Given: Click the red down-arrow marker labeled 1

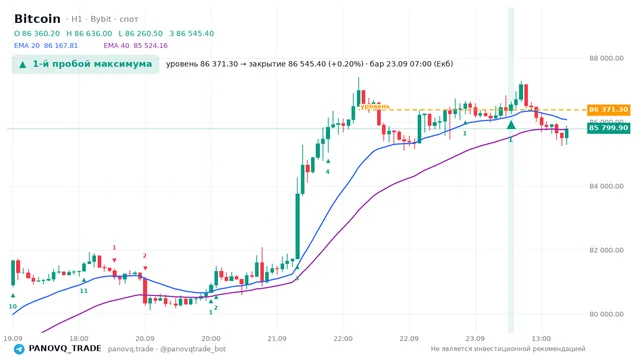Looking at the screenshot, I should pos(114,260).
